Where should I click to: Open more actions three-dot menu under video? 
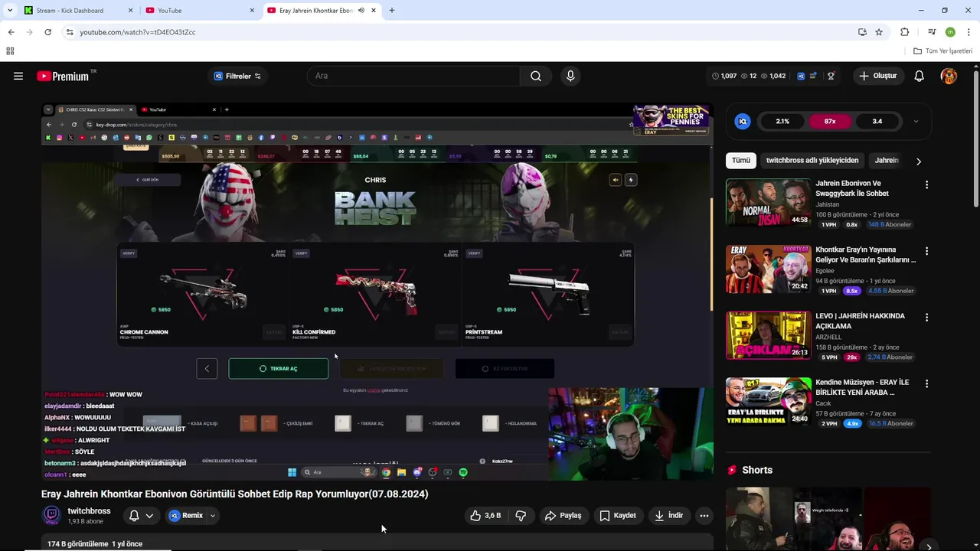click(x=704, y=516)
